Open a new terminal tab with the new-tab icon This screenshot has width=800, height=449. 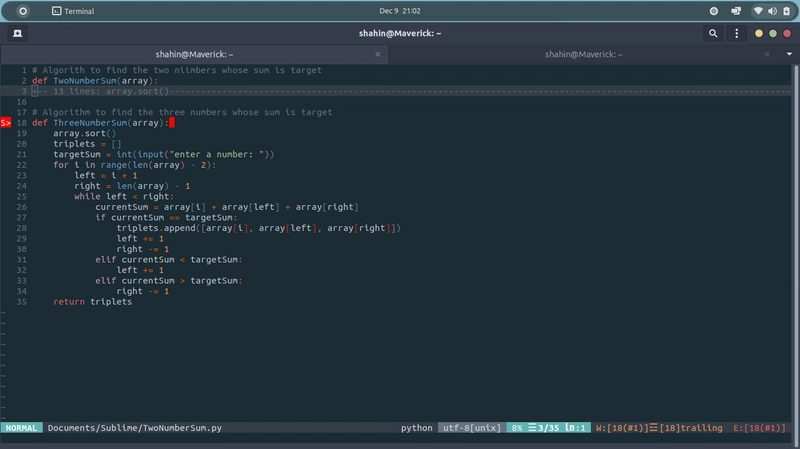(18, 33)
